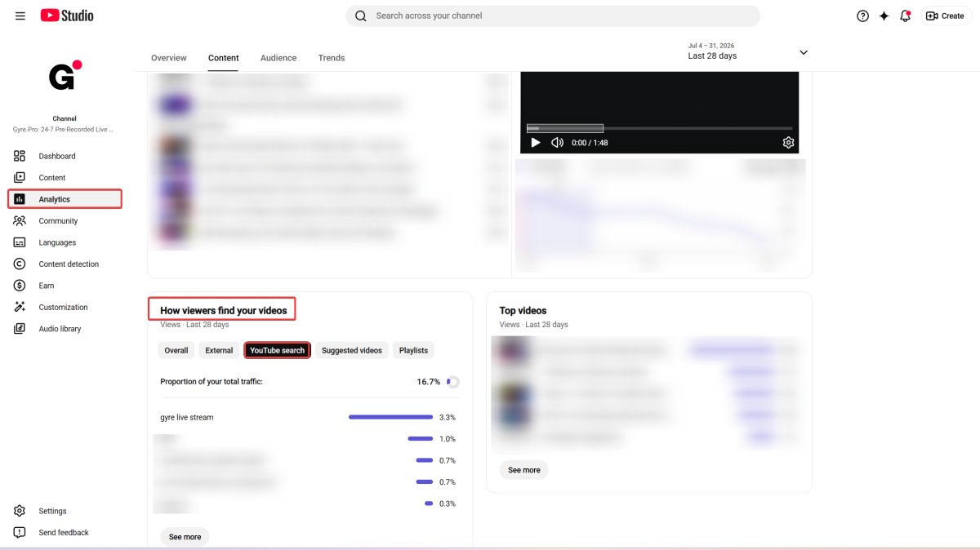Click the Customization label in sidebar
Image resolution: width=980 pixels, height=550 pixels.
click(x=63, y=307)
